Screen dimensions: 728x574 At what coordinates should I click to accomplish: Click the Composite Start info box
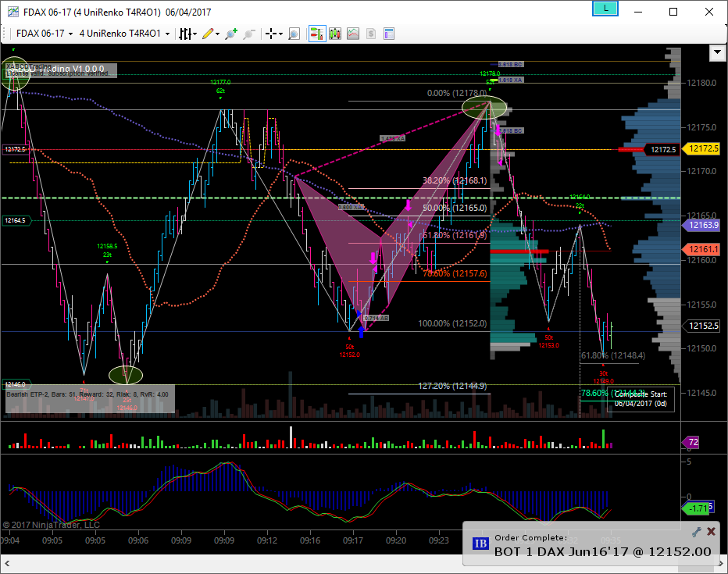641,399
